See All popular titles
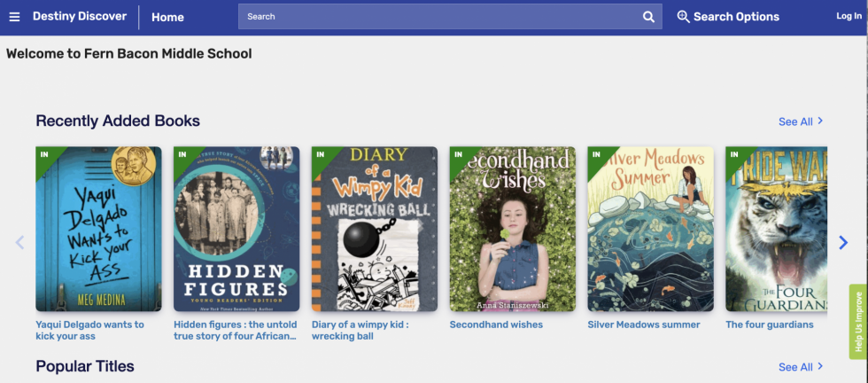 (801, 367)
